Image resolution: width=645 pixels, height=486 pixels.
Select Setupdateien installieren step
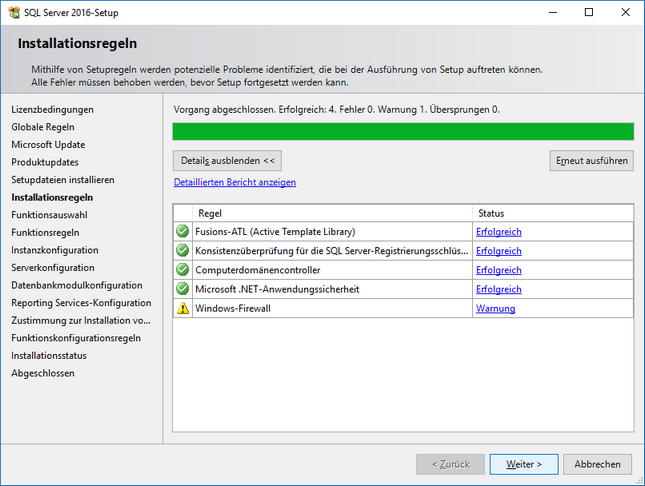(63, 180)
